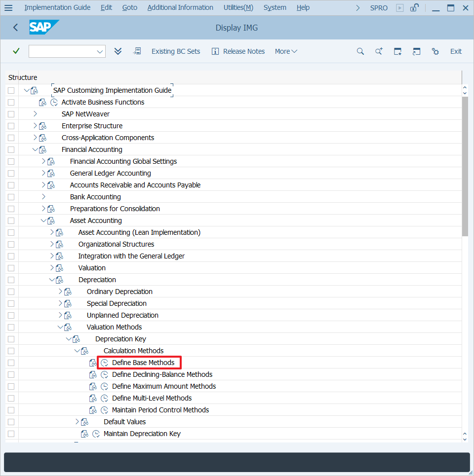This screenshot has height=476, width=474.
Task: Click the documentation icon for Enterprise Structure
Action: pyautogui.click(x=43, y=126)
